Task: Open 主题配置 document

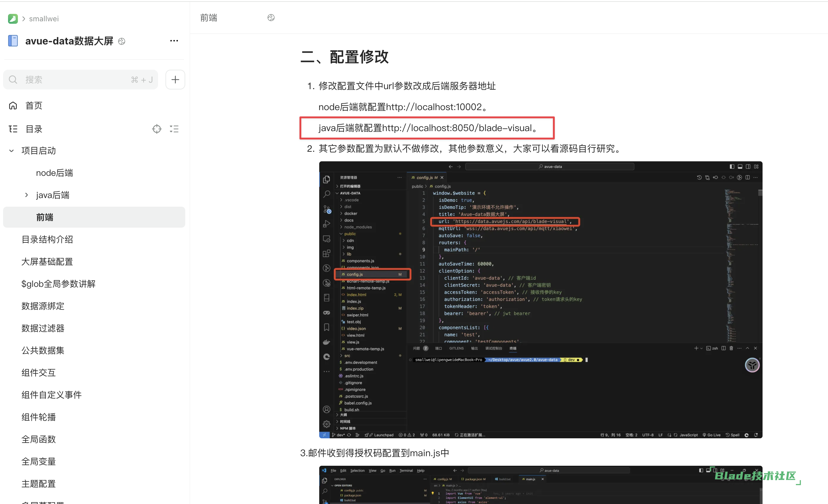Action: click(x=38, y=484)
